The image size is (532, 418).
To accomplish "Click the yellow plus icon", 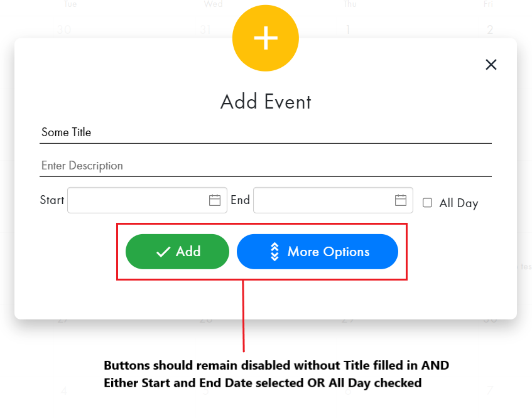I will pyautogui.click(x=265, y=38).
